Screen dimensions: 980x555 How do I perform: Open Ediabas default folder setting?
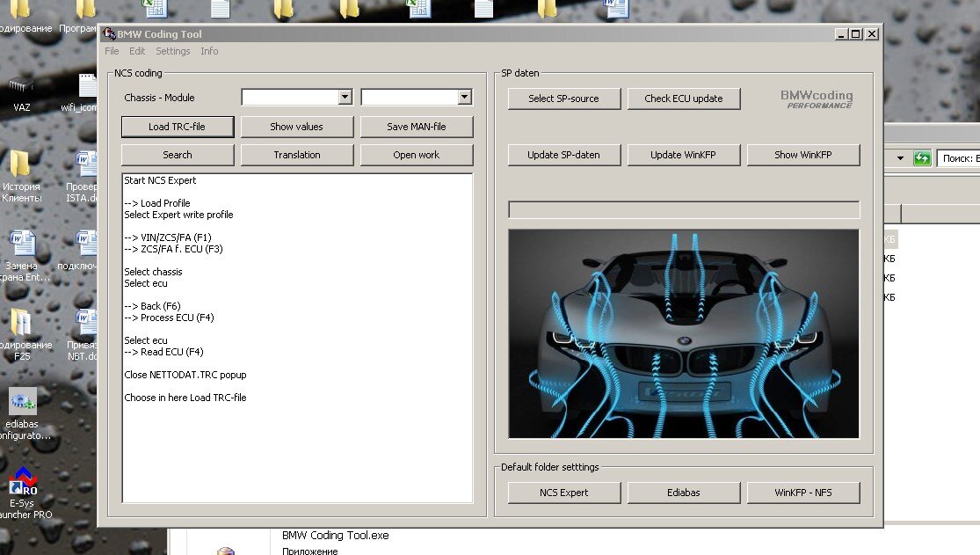pos(684,493)
